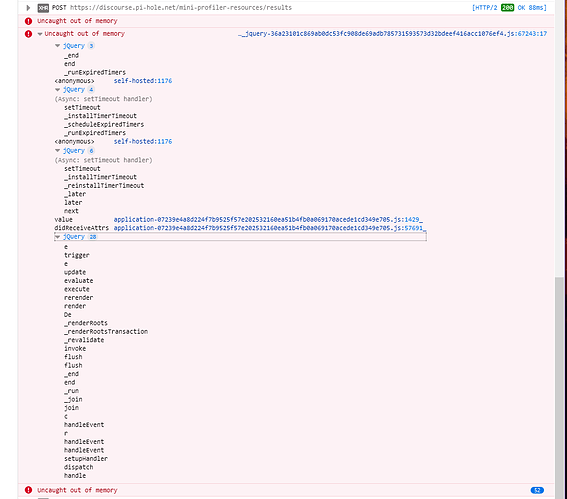Expand the POST XHR request row

pyautogui.click(x=28, y=8)
